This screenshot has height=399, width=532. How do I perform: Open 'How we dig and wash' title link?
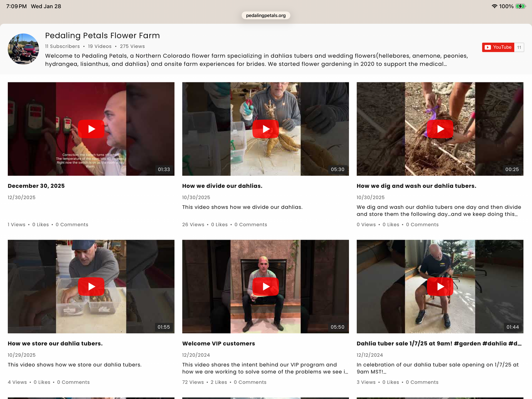pos(416,186)
